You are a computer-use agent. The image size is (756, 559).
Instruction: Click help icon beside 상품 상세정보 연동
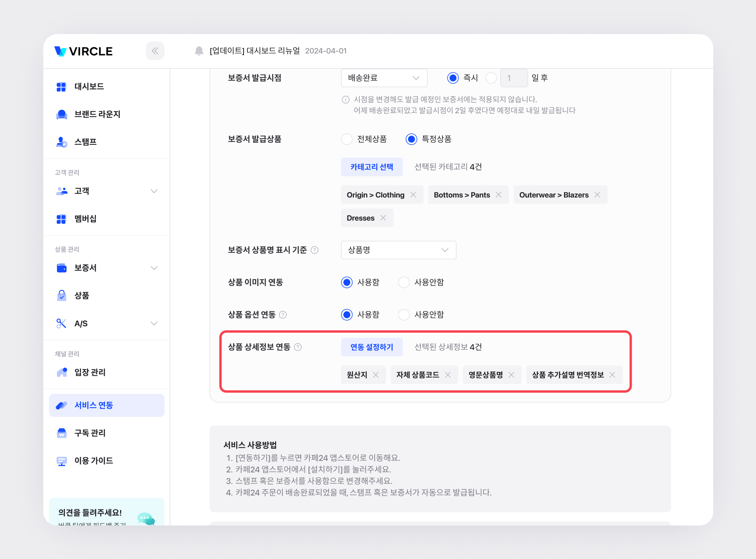click(x=298, y=347)
